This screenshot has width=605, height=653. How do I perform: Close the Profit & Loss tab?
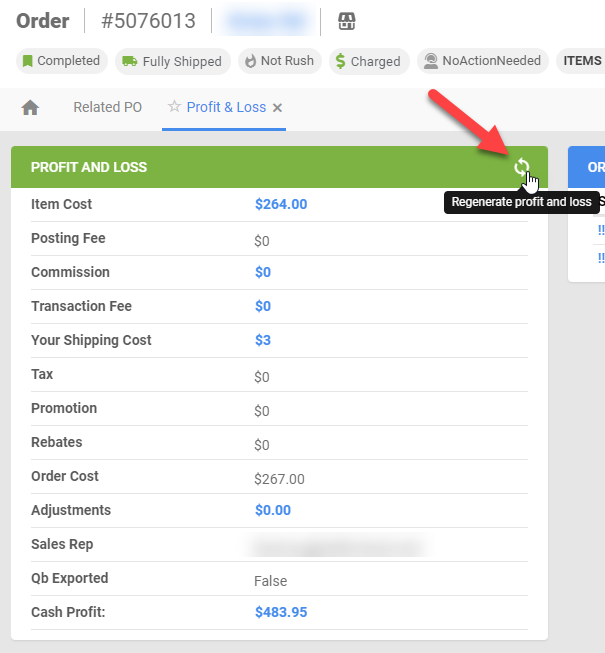pyautogui.click(x=278, y=108)
